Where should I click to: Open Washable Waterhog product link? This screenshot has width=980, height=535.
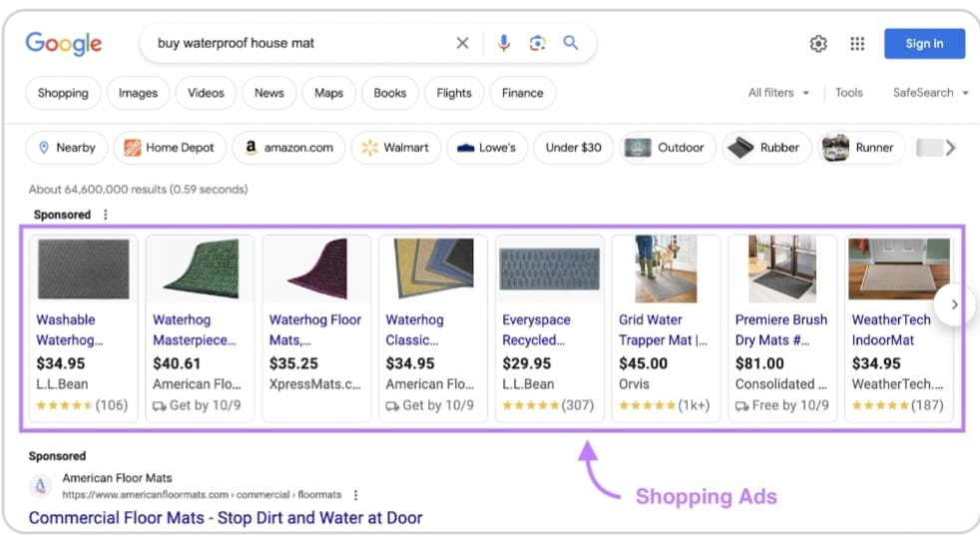[x=69, y=330]
